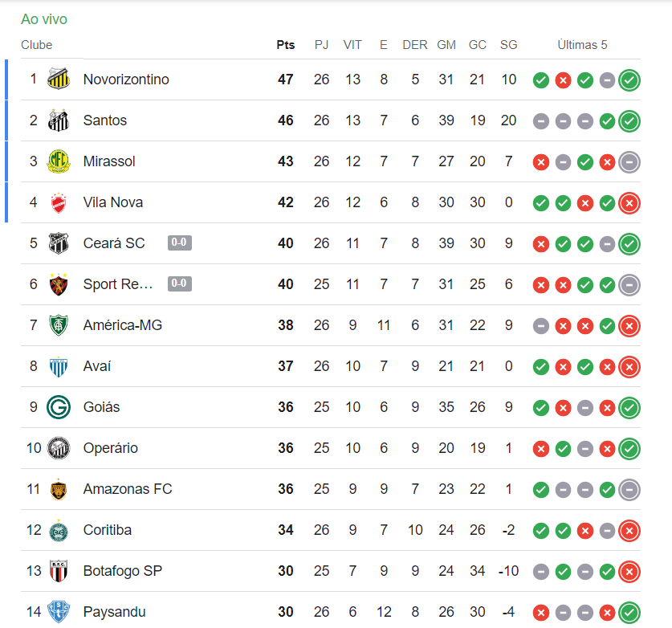Click the live 0-0 score badge for Ceará SC

(179, 243)
